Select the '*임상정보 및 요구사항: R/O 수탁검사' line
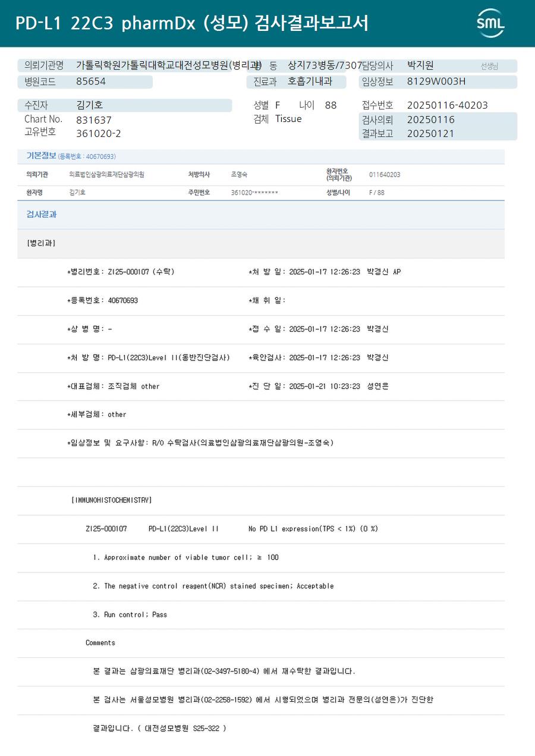This screenshot has width=535, height=756. [x=200, y=443]
